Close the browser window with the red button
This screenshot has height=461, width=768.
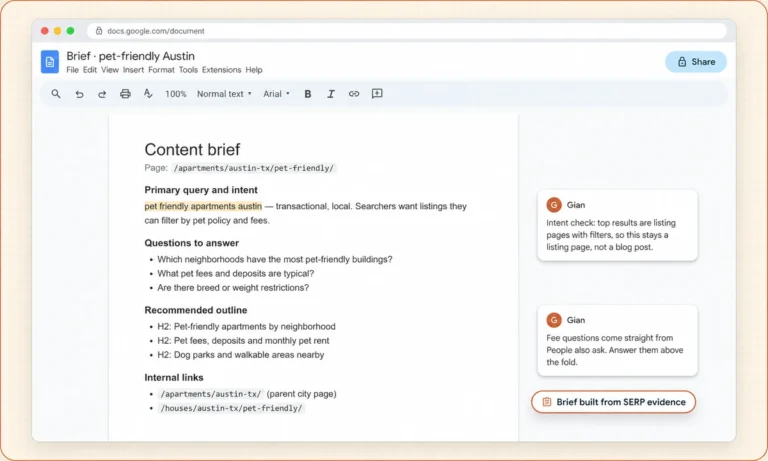click(45, 31)
